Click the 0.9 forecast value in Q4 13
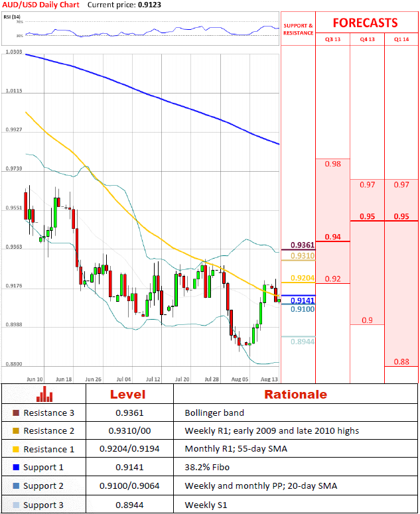This screenshot has height=514, width=420. tap(367, 320)
